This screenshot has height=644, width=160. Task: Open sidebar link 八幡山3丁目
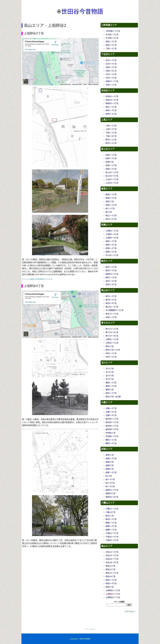(110, 512)
